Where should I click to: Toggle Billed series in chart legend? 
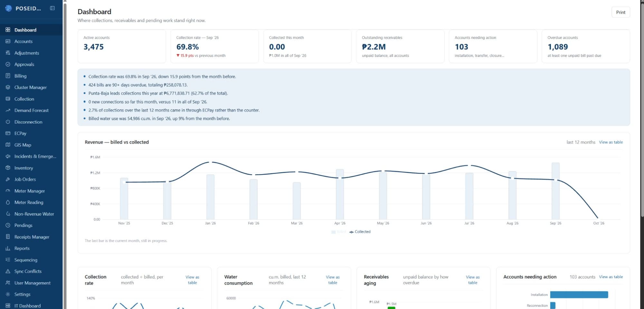coord(339,232)
